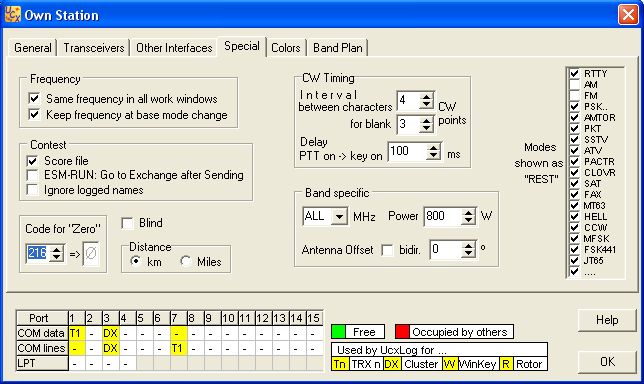644x384 pixels.
Task: Increase the Power watts spinner value
Action: [x=468, y=212]
